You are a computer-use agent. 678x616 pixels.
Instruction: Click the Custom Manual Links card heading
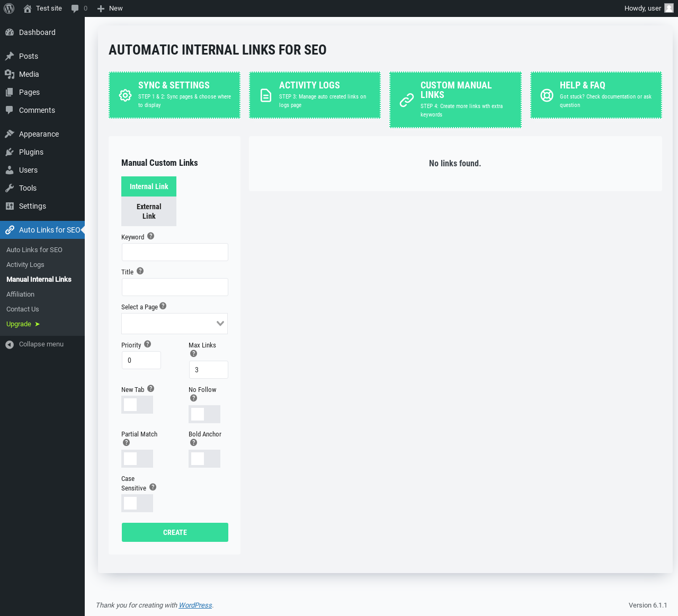[456, 90]
